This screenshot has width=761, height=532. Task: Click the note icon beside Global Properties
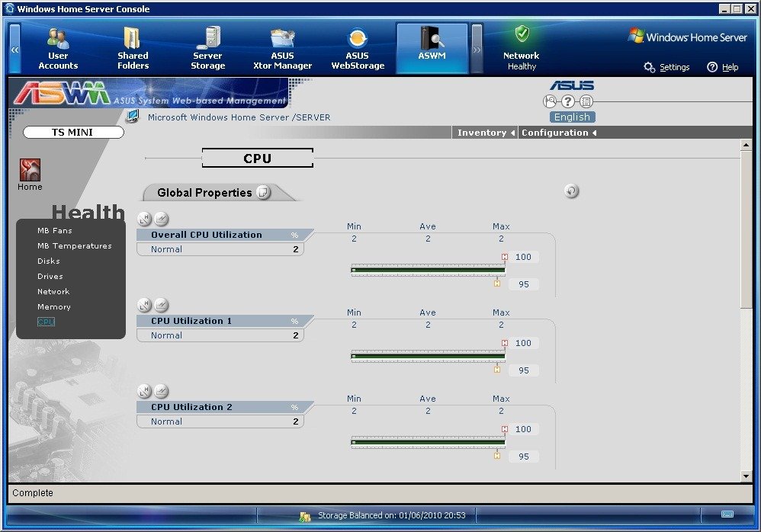click(x=262, y=193)
